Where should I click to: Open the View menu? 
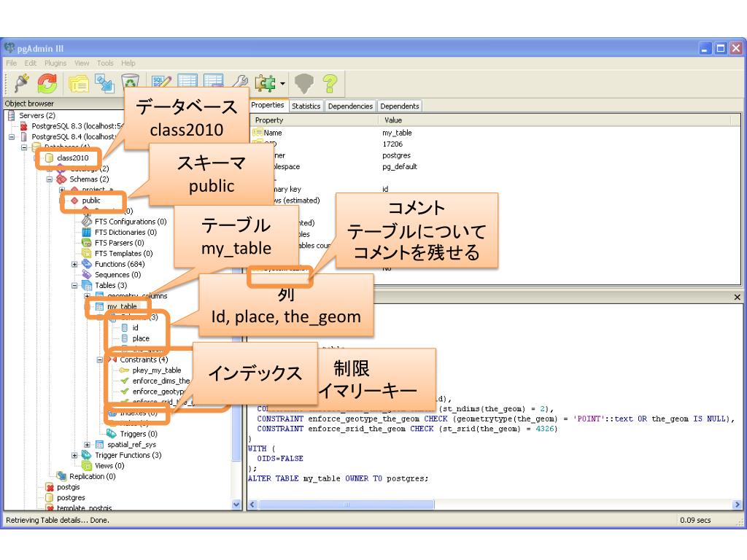click(x=82, y=63)
